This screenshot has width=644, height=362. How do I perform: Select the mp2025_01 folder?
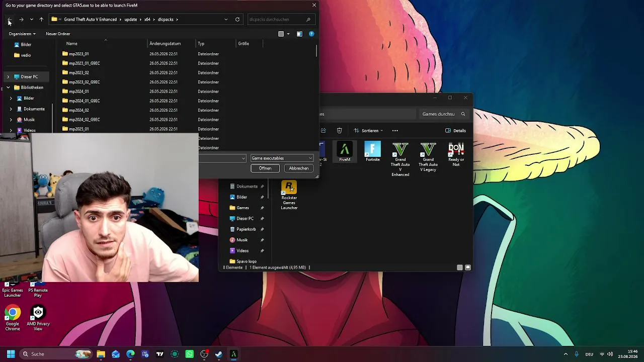79,129
